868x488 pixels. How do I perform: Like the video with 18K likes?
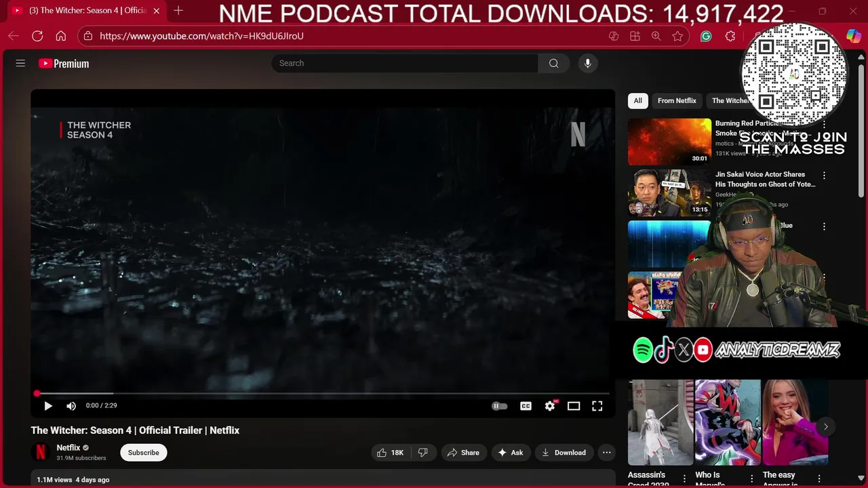[390, 453]
